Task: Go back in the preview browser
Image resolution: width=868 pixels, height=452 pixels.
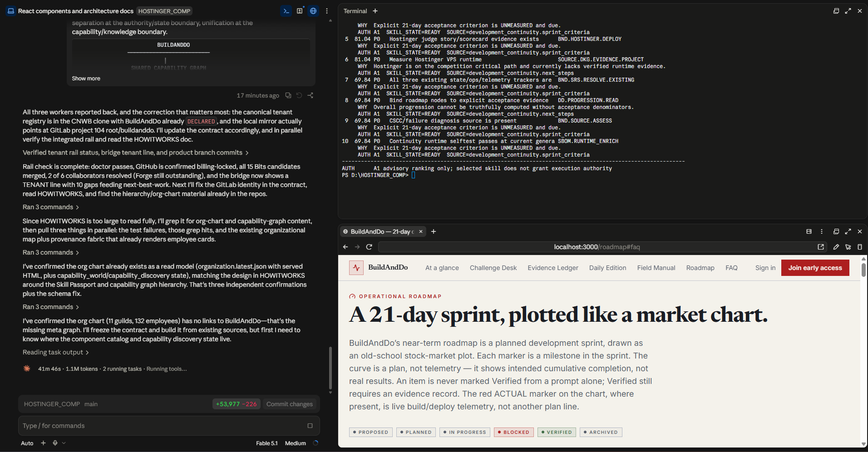Action: (x=345, y=247)
